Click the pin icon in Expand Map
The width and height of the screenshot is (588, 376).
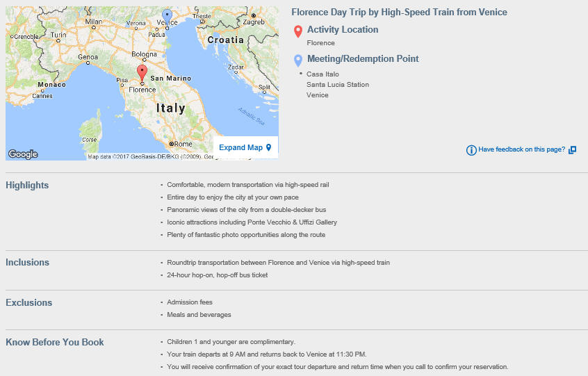[x=268, y=147]
